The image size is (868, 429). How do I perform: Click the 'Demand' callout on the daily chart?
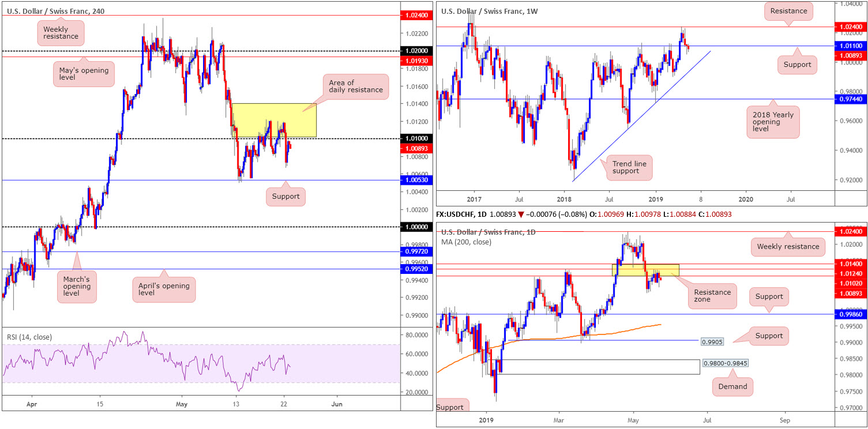click(x=733, y=386)
